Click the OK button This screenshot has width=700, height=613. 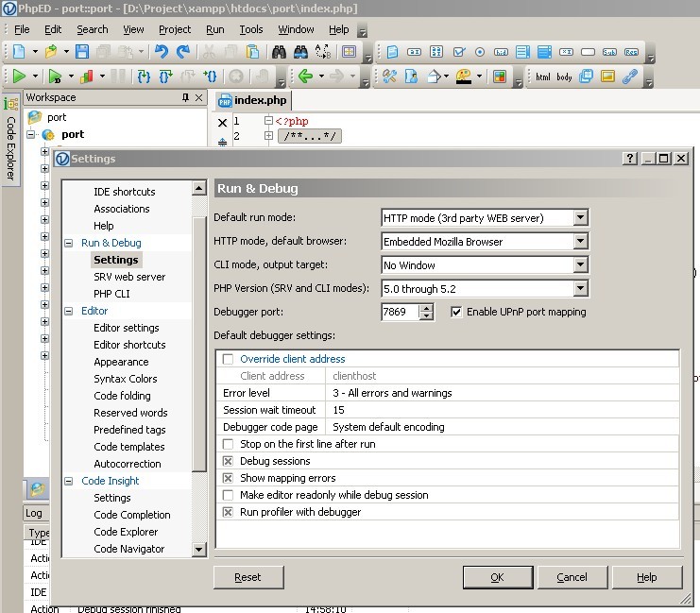coord(497,577)
